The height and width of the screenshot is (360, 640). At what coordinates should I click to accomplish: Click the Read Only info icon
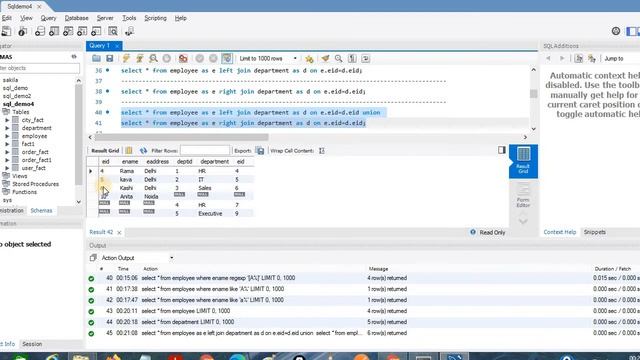pyautogui.click(x=473, y=232)
